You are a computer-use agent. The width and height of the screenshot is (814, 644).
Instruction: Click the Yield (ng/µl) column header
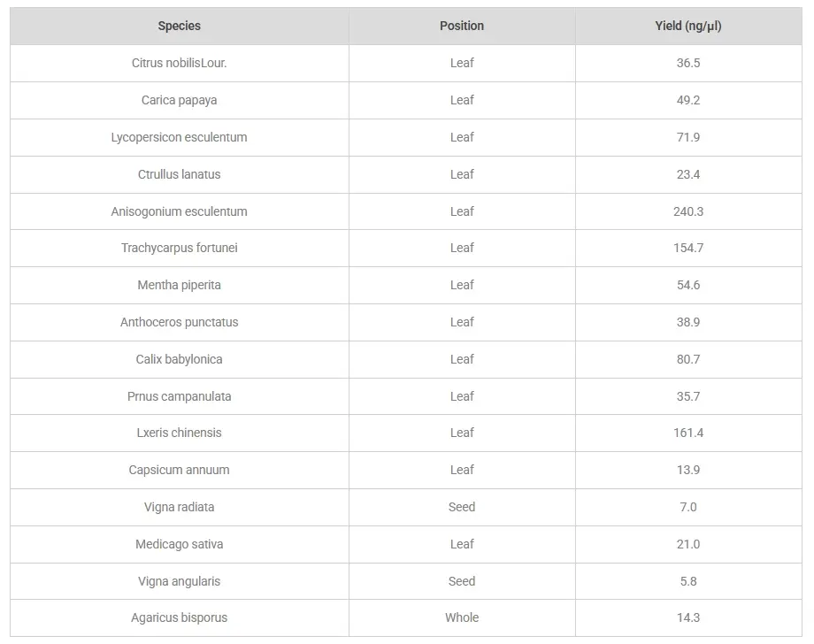[687, 26]
